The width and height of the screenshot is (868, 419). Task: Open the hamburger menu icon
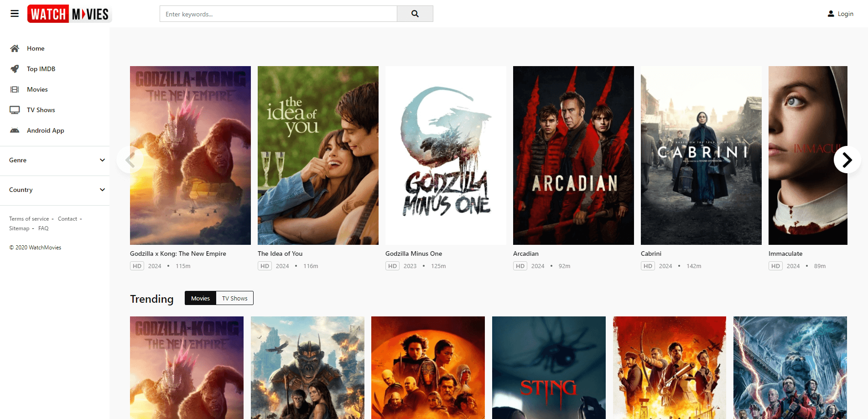(15, 14)
